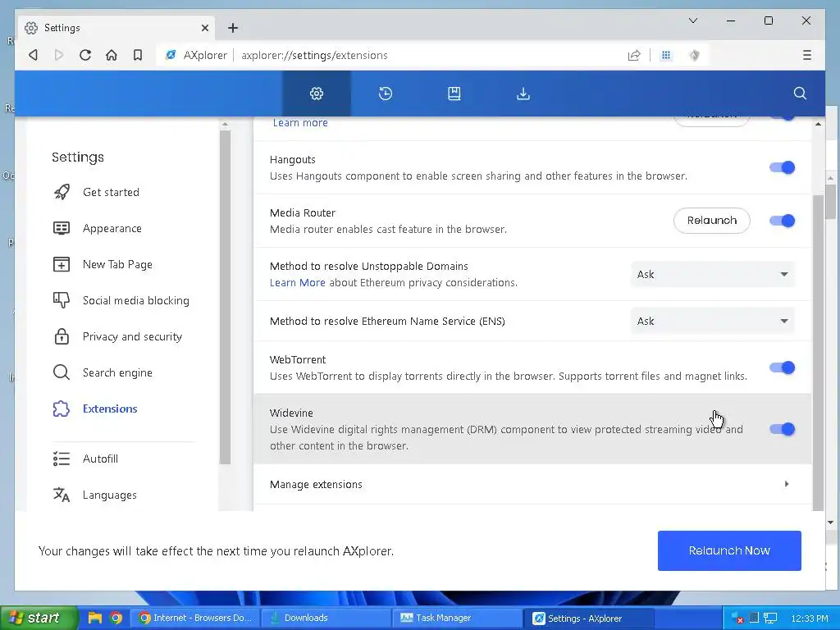Switch to Internet - Browsers taskbar window

click(x=195, y=618)
